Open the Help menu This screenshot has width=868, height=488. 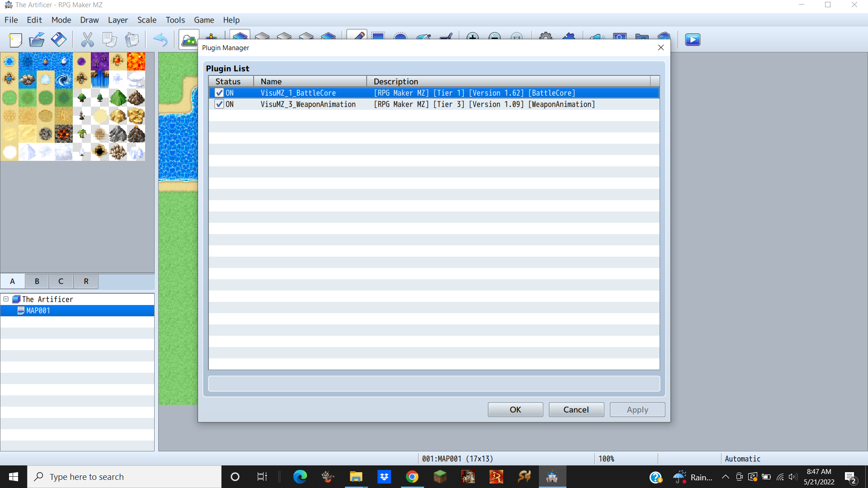coord(231,20)
